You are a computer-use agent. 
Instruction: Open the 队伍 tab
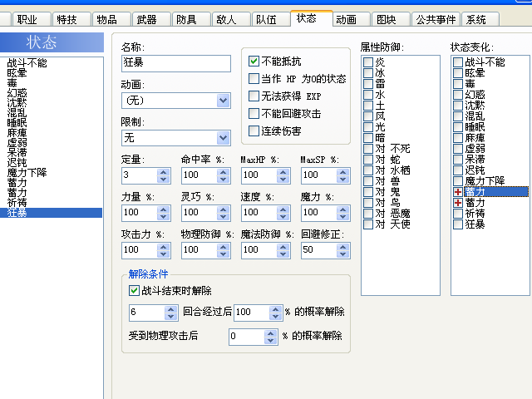(x=271, y=19)
